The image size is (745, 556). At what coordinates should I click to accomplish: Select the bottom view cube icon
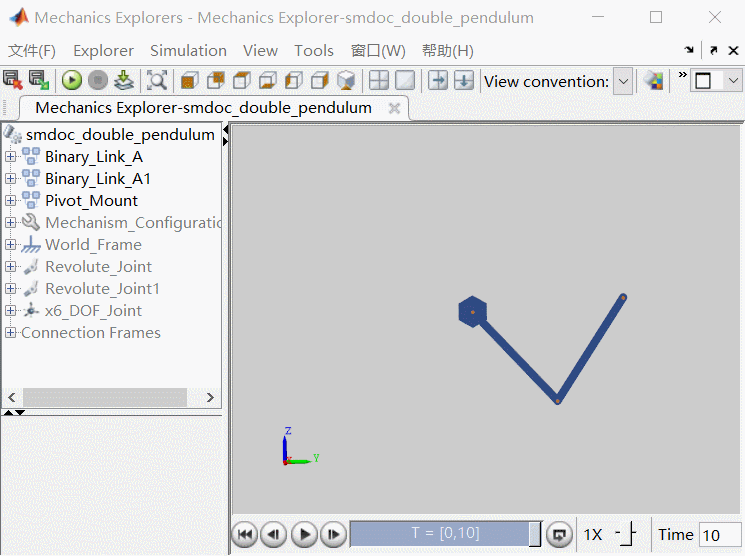(268, 81)
